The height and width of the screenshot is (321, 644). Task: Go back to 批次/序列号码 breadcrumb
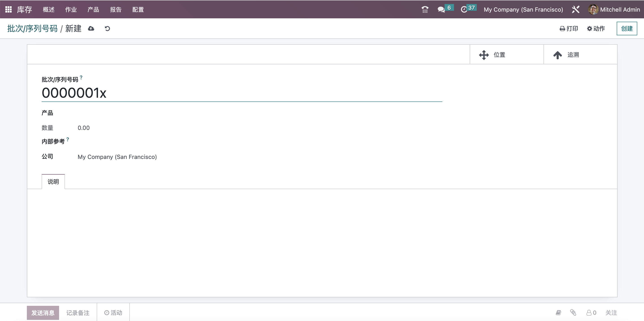coord(32,28)
